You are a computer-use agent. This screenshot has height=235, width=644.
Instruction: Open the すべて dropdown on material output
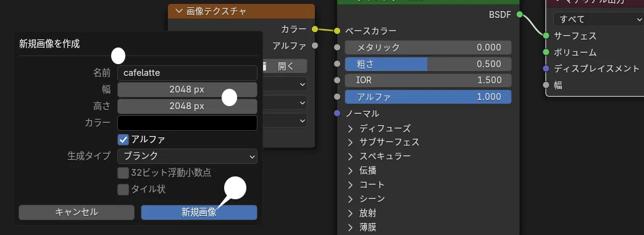[598, 19]
